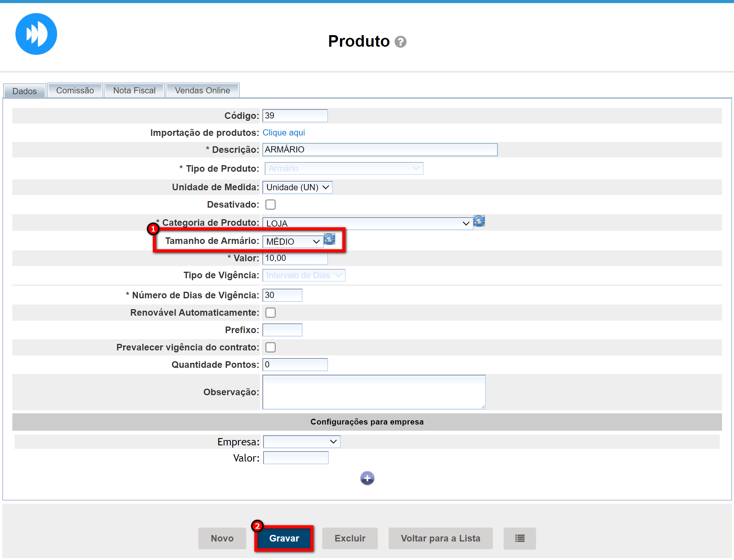Follow the Clique aqui import link
Viewport: 734px width, 560px height.
point(284,133)
